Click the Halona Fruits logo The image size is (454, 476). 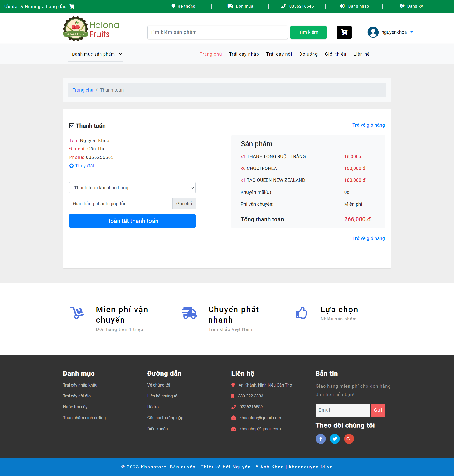click(x=91, y=29)
